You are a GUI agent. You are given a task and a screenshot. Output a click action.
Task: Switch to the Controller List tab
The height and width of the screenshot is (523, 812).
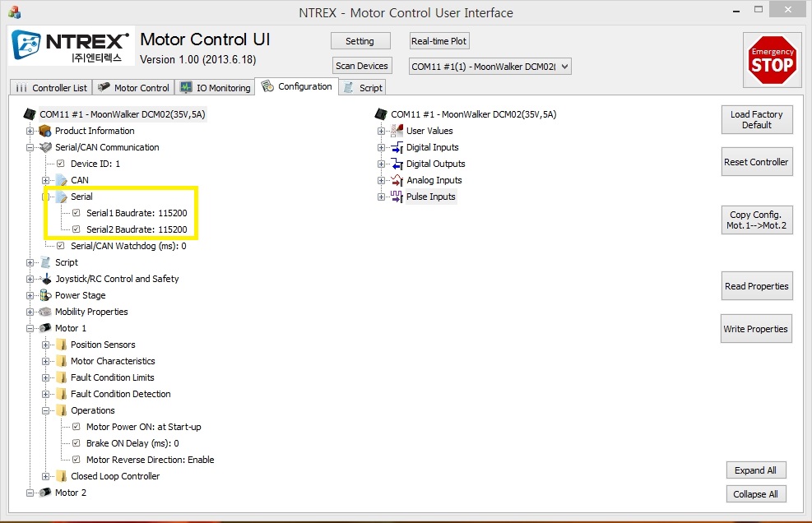tap(51, 88)
